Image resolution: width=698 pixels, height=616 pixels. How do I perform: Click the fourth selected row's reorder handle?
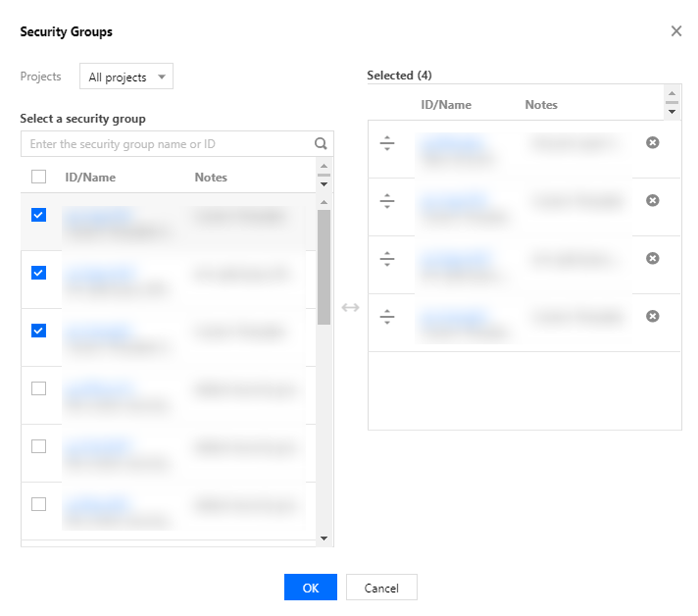pos(387,317)
